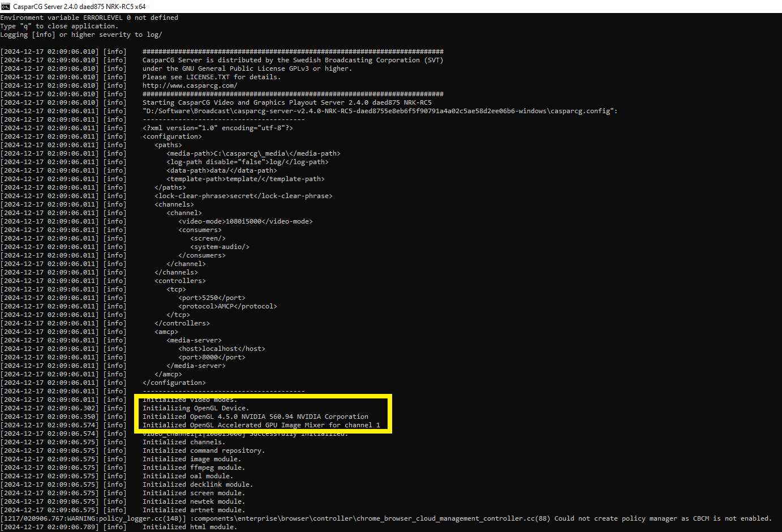Click the 'Initialized decklink module.' line
This screenshot has height=532, width=782.
coord(198,484)
